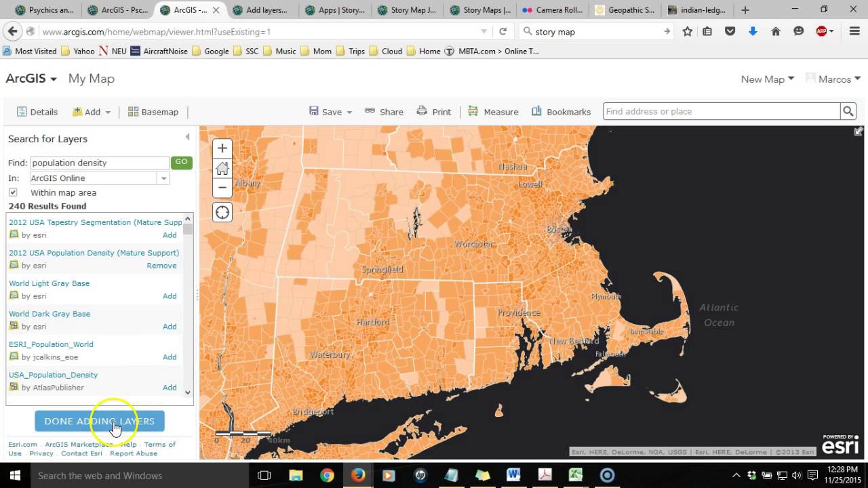Click Done Adding Layers button

click(100, 421)
